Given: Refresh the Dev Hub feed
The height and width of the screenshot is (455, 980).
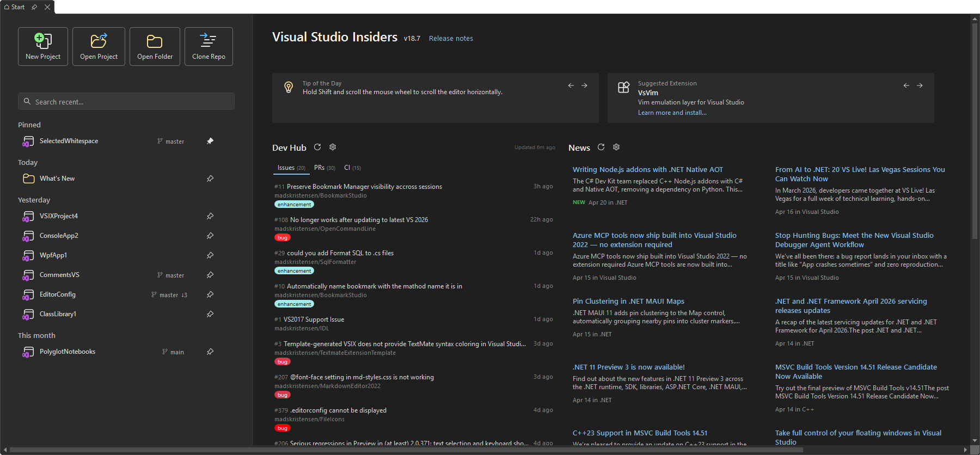Looking at the screenshot, I should [317, 147].
